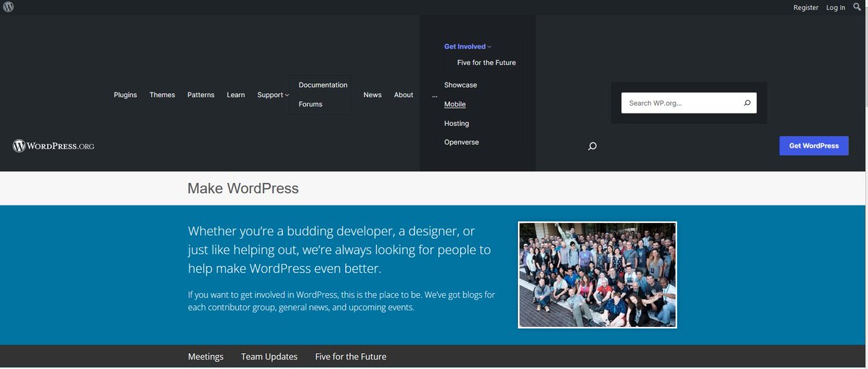Go to Themes in navigation
Image resolution: width=868 pixels, height=369 pixels.
tap(162, 95)
